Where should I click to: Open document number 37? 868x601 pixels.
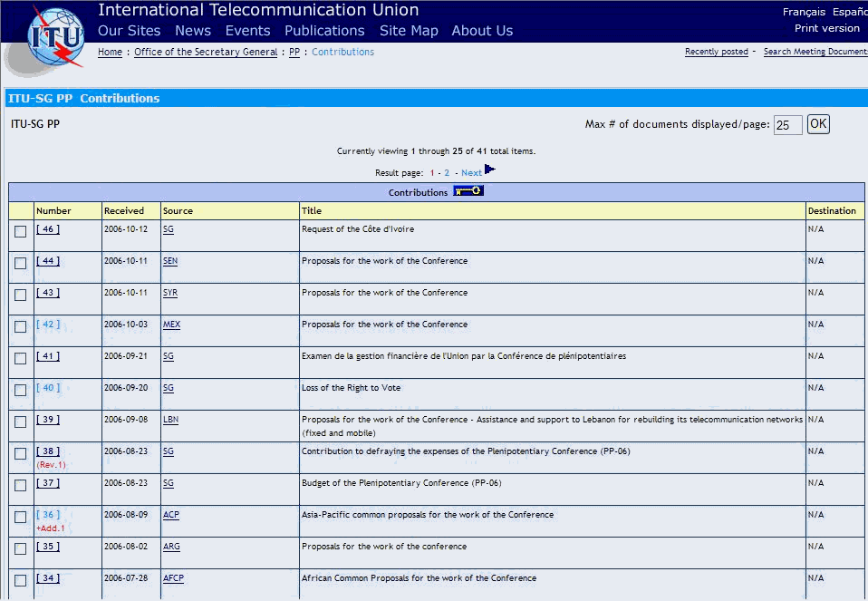(x=48, y=483)
